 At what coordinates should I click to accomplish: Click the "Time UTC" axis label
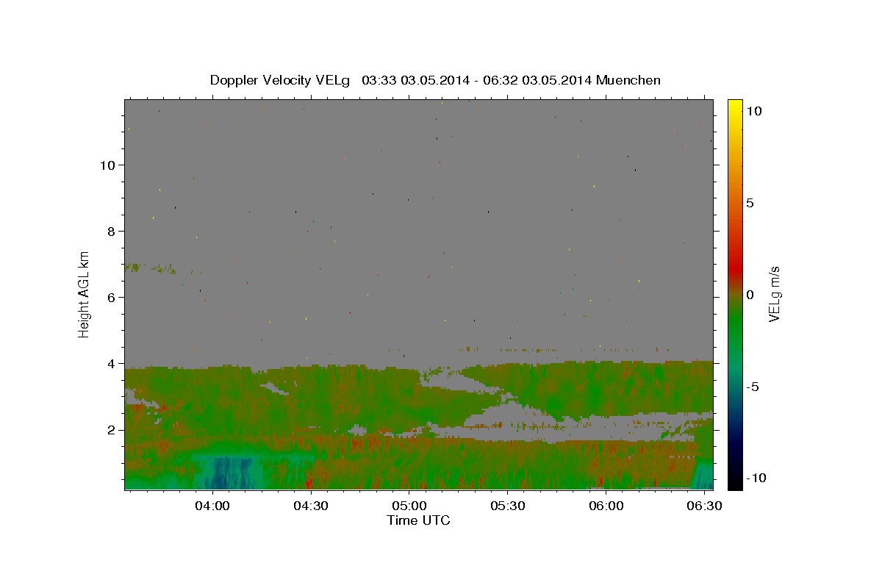[x=418, y=520]
